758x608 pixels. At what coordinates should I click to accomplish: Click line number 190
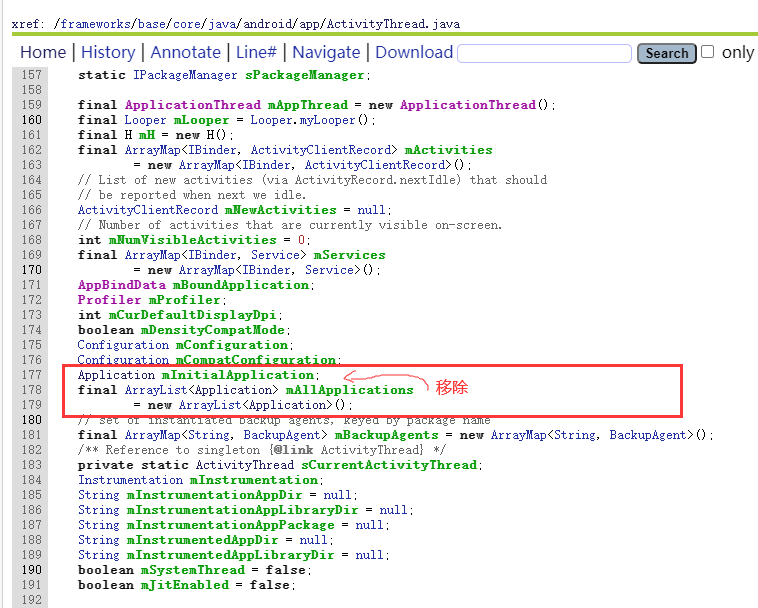point(32,570)
